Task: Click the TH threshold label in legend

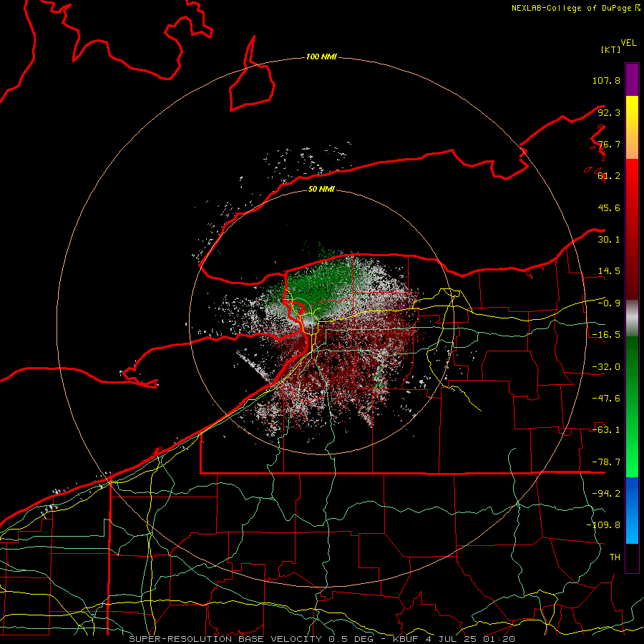Action: pyautogui.click(x=615, y=557)
